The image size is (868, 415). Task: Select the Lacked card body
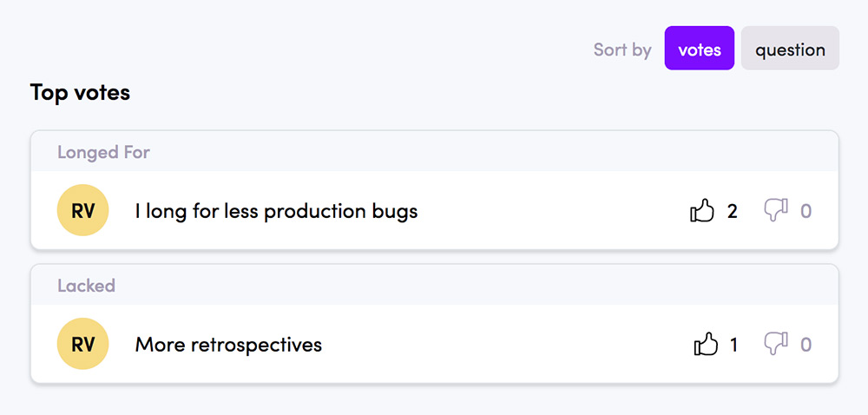(435, 344)
